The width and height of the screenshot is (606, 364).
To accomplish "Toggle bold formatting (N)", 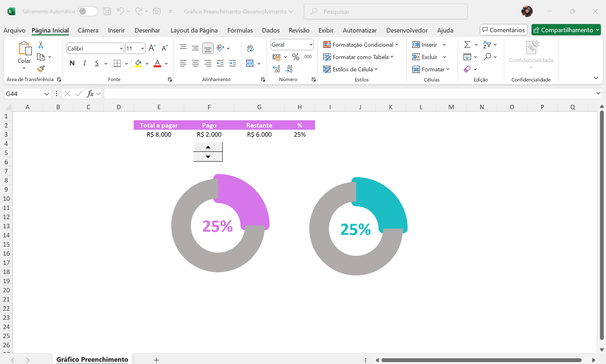I will pyautogui.click(x=72, y=63).
